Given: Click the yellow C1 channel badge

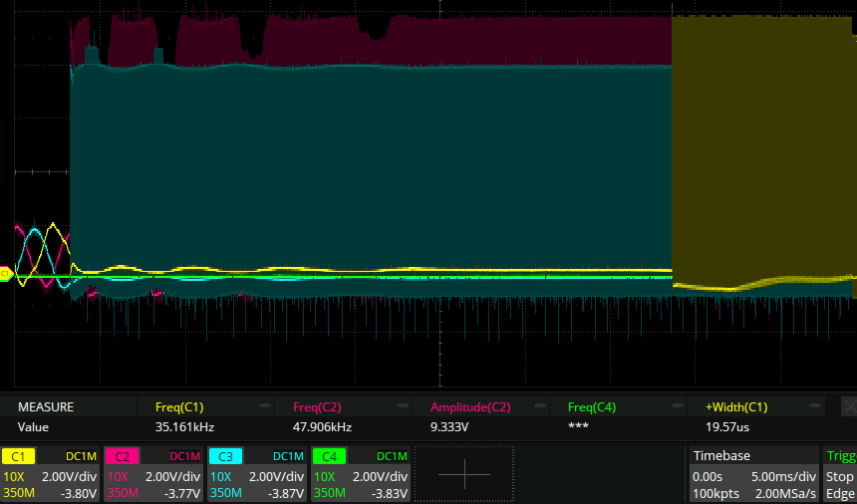Looking at the screenshot, I should [17, 456].
